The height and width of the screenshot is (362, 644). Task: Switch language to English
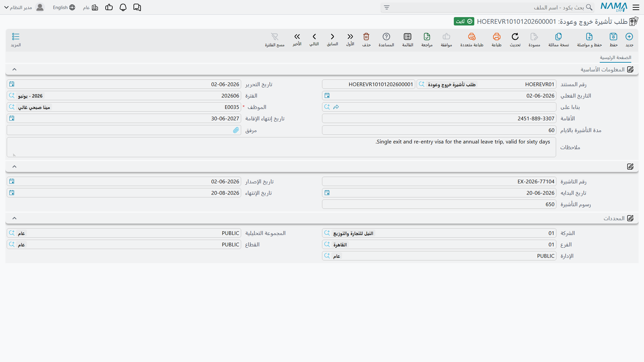tap(64, 7)
